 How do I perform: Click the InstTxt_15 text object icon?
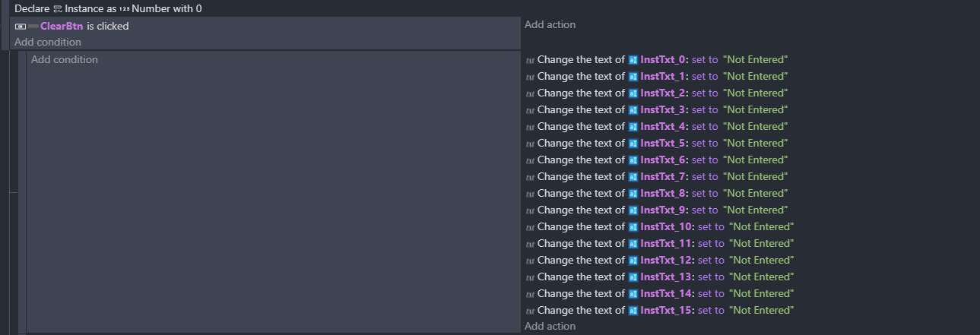(633, 311)
